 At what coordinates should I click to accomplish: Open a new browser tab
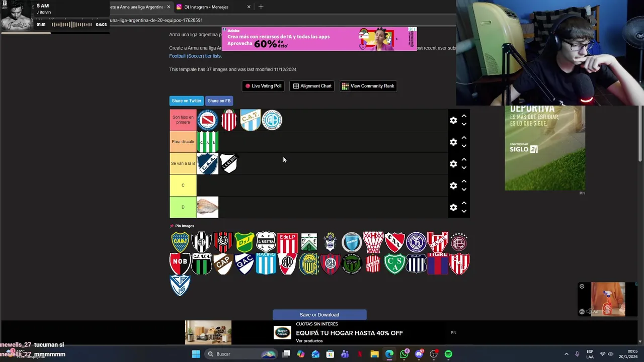click(x=261, y=7)
